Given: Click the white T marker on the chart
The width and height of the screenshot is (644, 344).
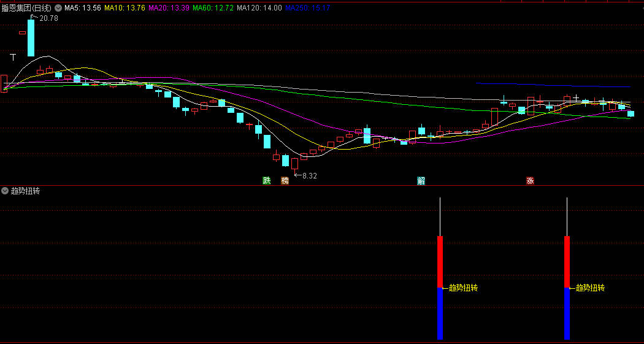Looking at the screenshot, I should [x=13, y=57].
